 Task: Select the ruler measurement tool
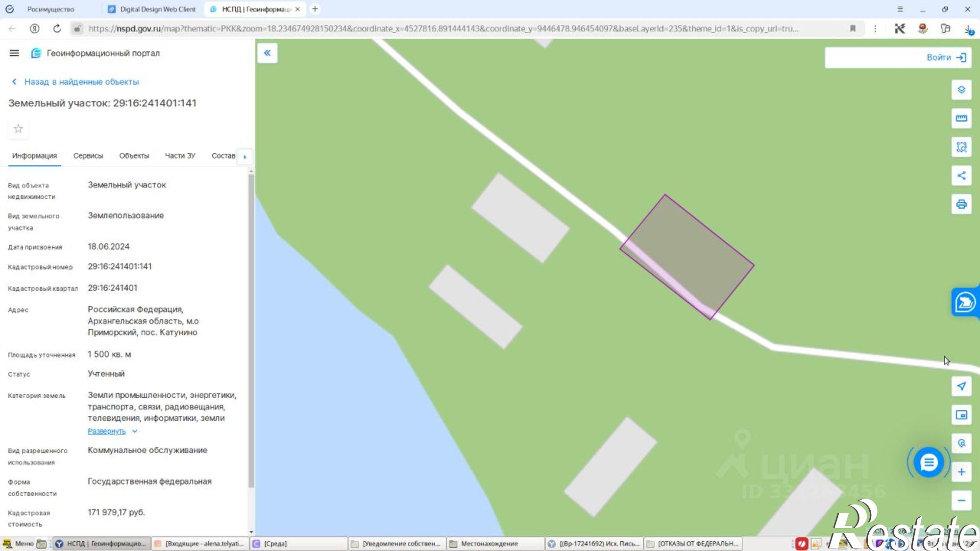(x=961, y=118)
